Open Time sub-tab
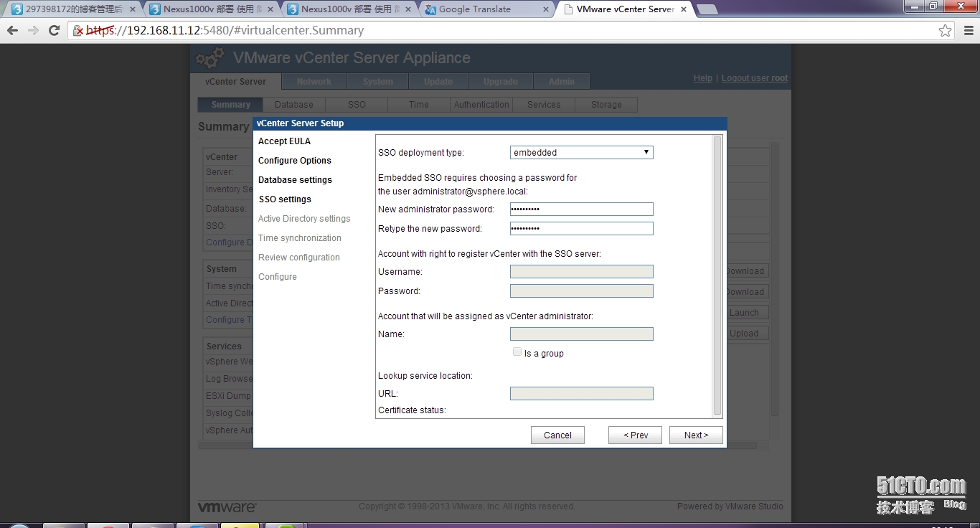This screenshot has height=528, width=980. pyautogui.click(x=419, y=105)
